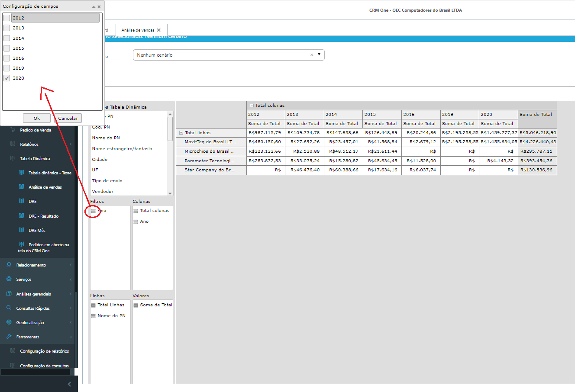
Task: Collapse the sidebar with bottom arrow icon
Action: point(70,384)
